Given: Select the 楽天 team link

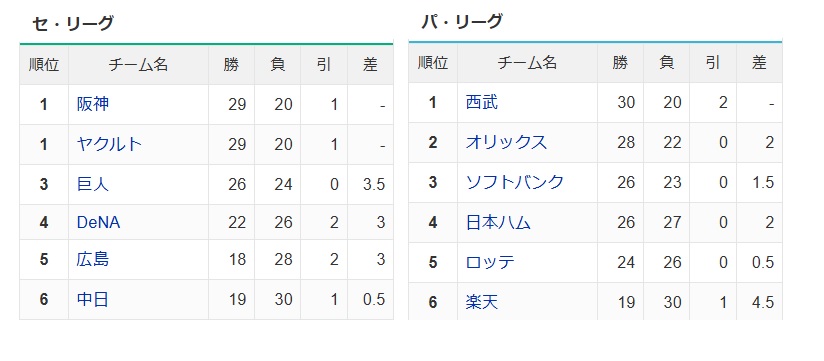Looking at the screenshot, I should pyautogui.click(x=482, y=302).
